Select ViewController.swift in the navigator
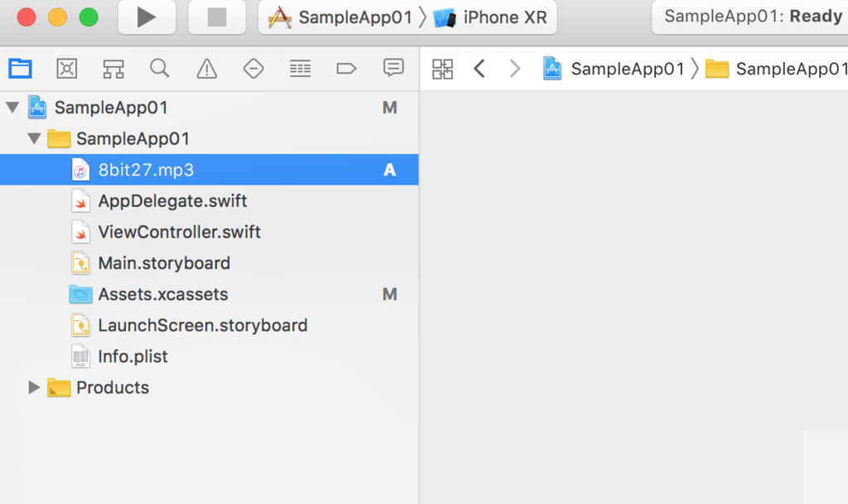The width and height of the screenshot is (848, 504). [x=179, y=232]
